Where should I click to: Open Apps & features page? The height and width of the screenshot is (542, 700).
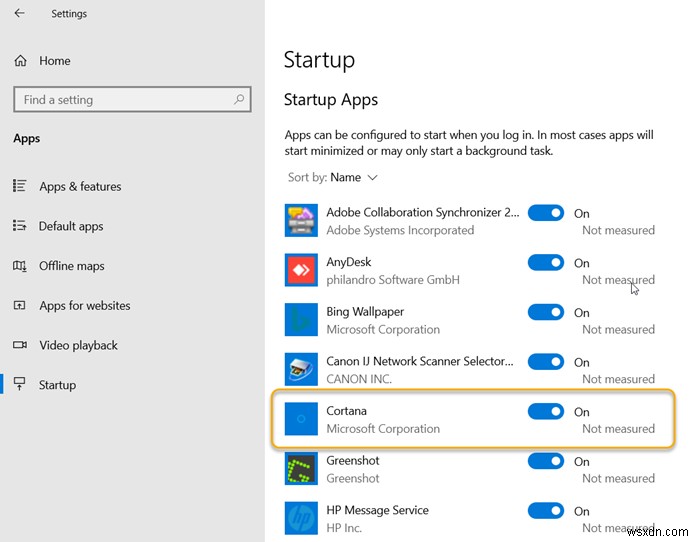[x=80, y=187]
